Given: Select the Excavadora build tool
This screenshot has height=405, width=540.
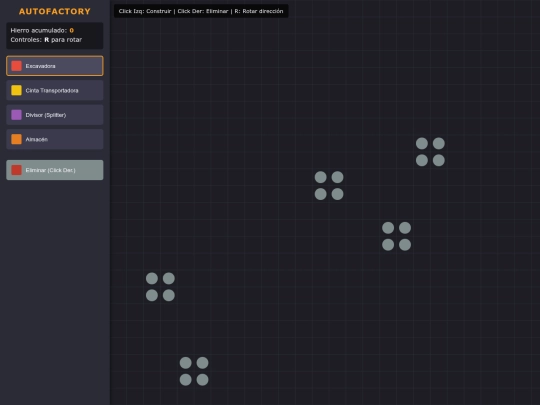Looking at the screenshot, I should [54, 66].
